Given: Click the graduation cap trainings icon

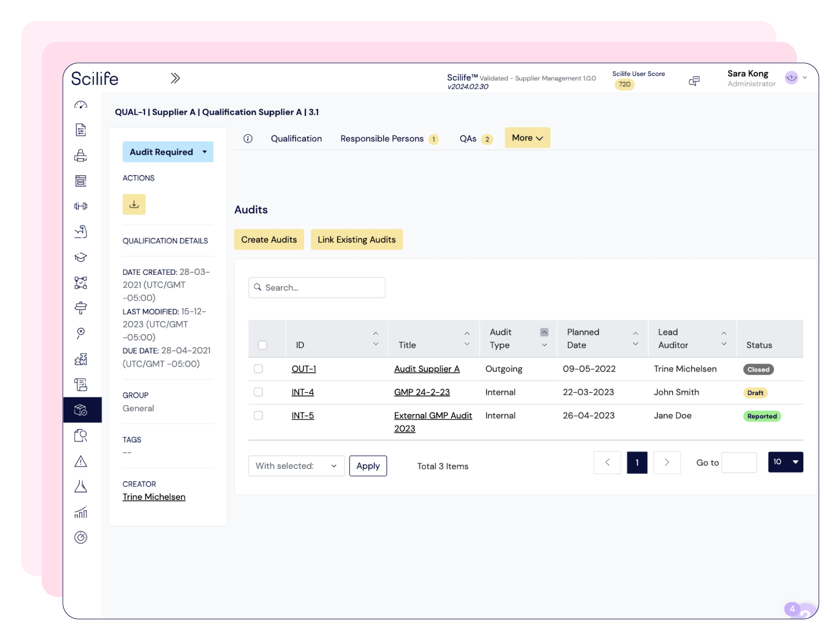Looking at the screenshot, I should 81,257.
